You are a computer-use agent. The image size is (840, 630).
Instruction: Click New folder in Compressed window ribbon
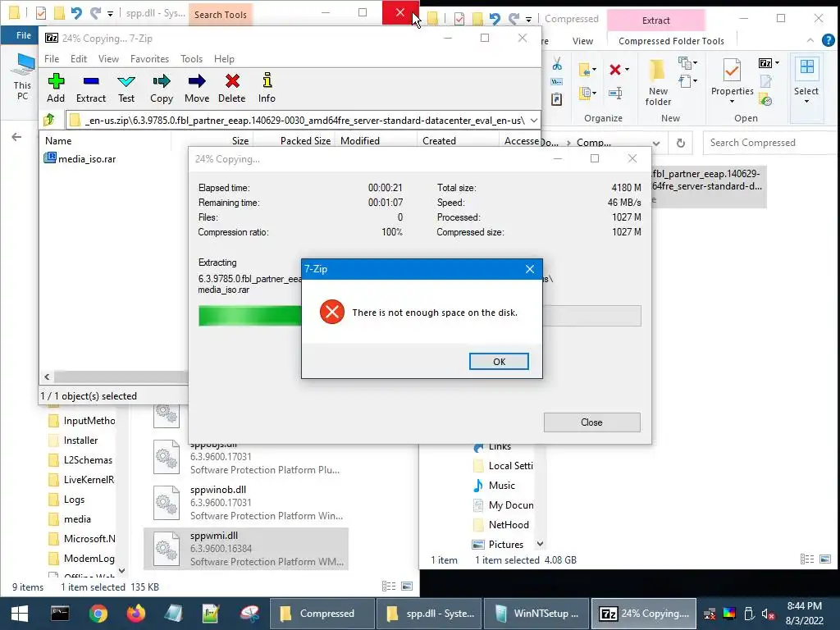click(x=658, y=83)
